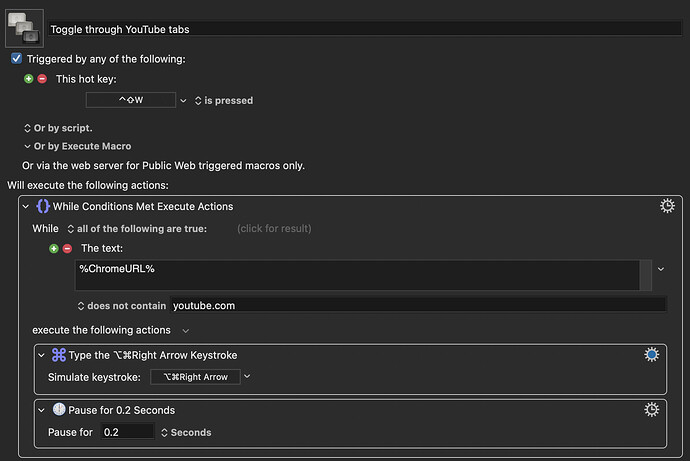
Task: Collapse the While Conditions Met action
Action: point(26,206)
